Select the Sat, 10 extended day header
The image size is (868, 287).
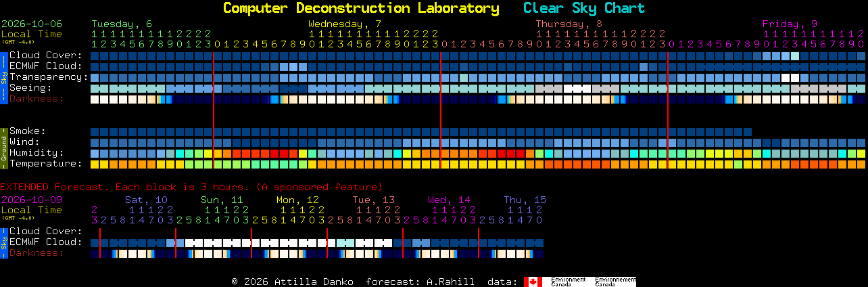146,200
